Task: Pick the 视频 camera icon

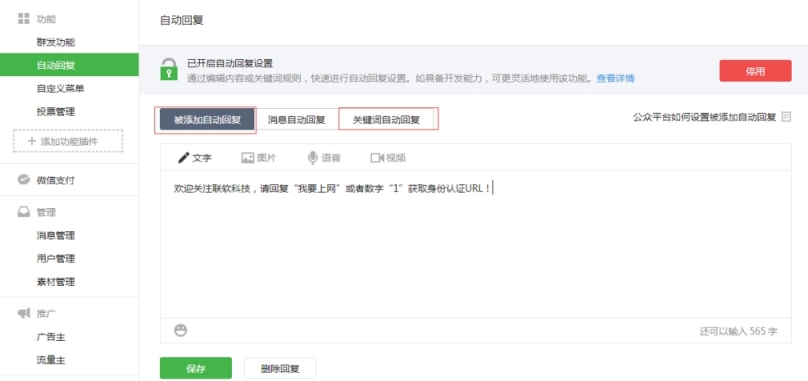Action: [x=377, y=158]
